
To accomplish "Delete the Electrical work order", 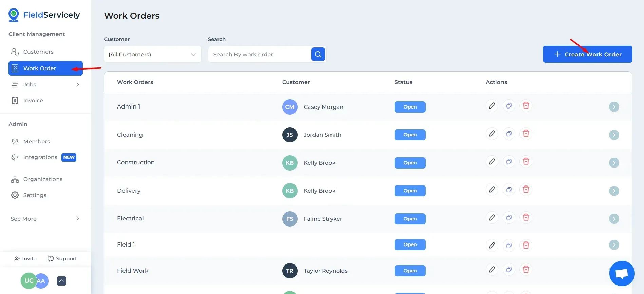I will [x=526, y=218].
